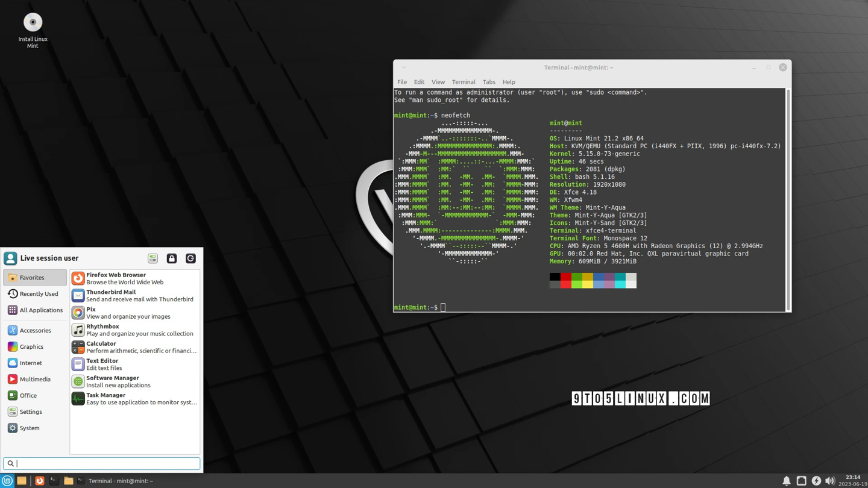
Task: Open system settings from menu header
Action: (x=153, y=258)
